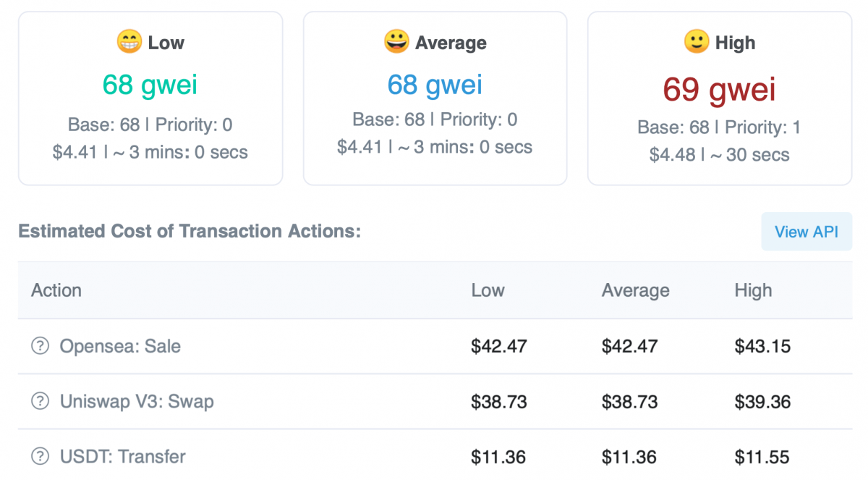This screenshot has width=868, height=480.
Task: Click the Opensea high cost $43.15
Action: pyautogui.click(x=762, y=346)
